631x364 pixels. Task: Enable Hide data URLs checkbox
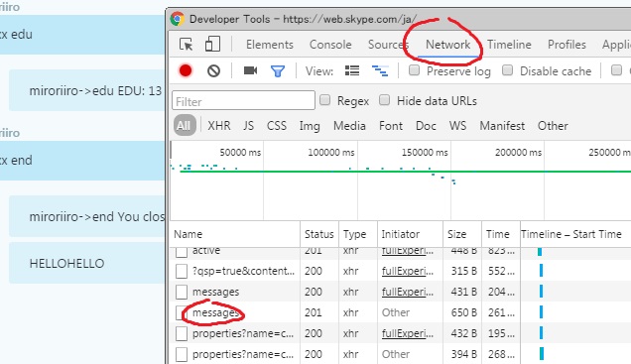384,100
